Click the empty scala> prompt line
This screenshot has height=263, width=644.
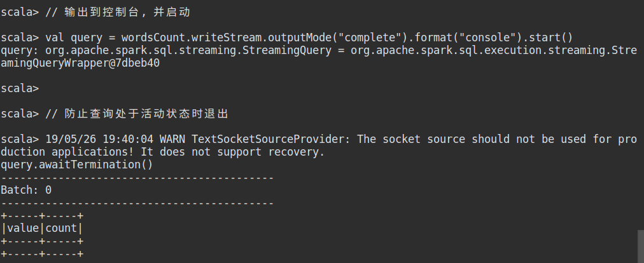point(20,88)
